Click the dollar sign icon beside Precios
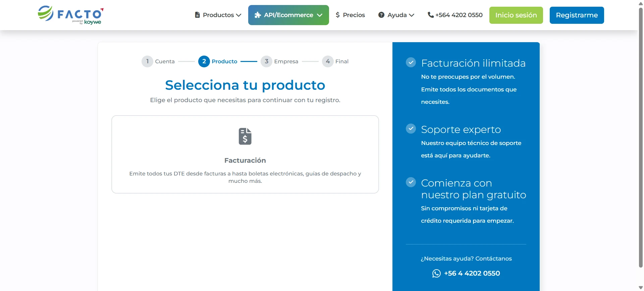 coord(338,15)
